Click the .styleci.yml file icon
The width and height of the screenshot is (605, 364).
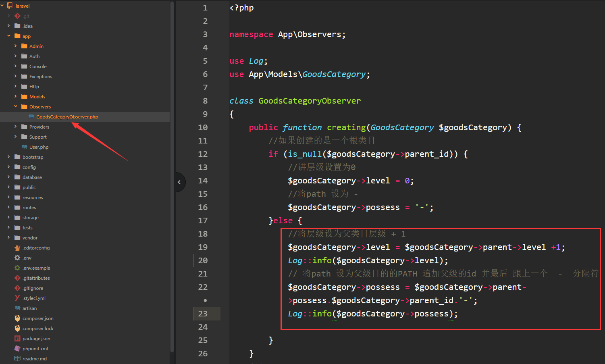tap(17, 298)
